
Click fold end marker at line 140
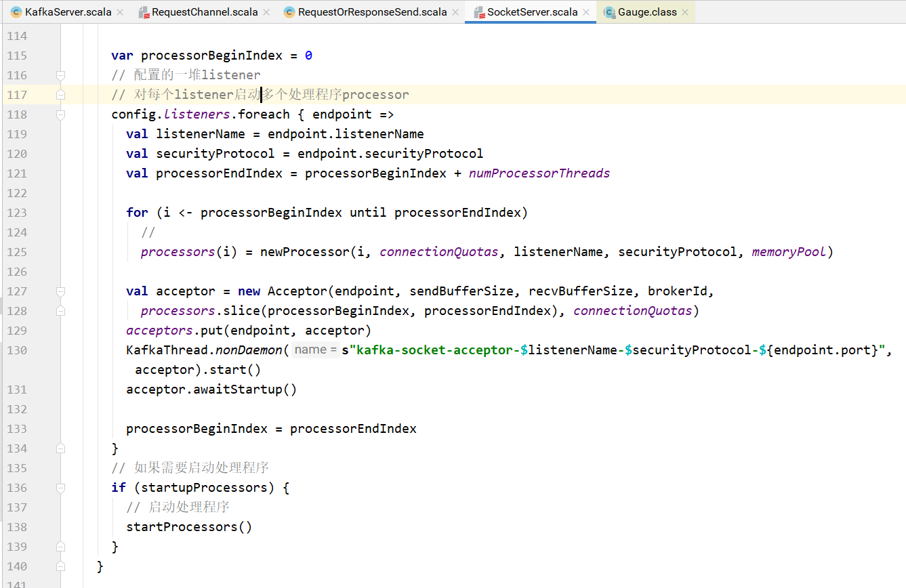click(60, 566)
